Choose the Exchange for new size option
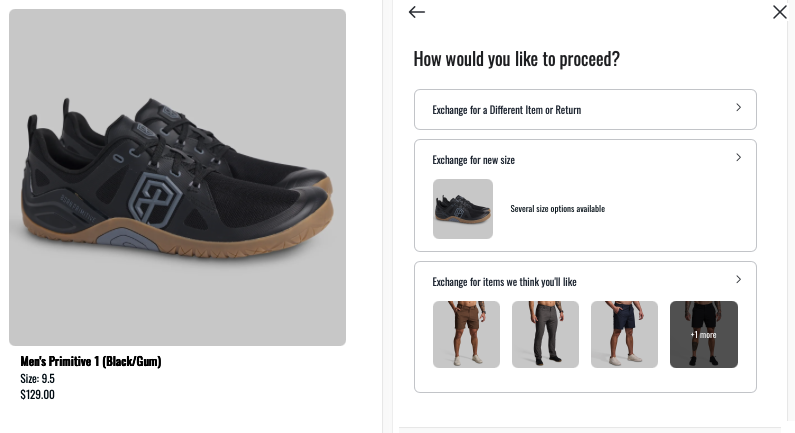 [x=585, y=195]
